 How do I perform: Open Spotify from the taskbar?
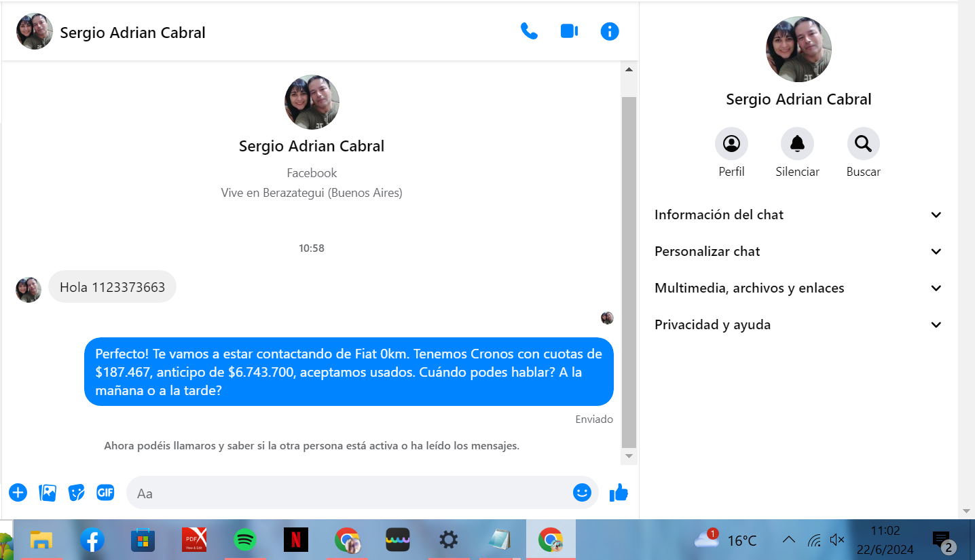245,540
